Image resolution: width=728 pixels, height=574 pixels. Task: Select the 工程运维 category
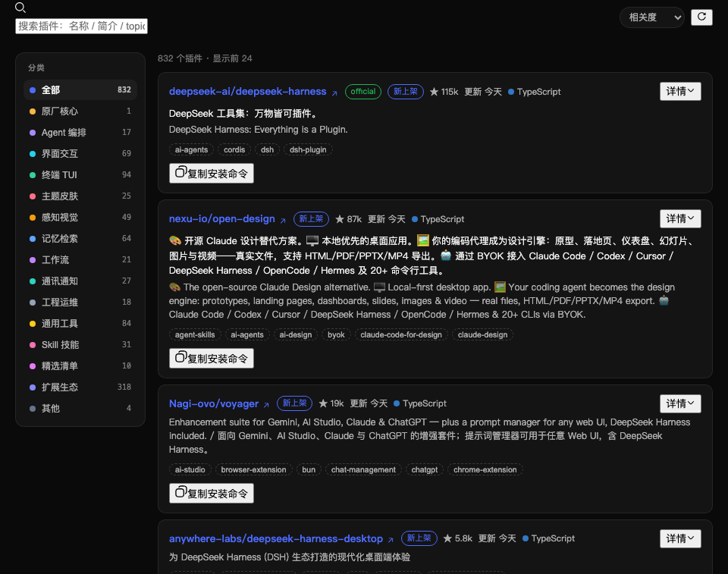pos(80,303)
